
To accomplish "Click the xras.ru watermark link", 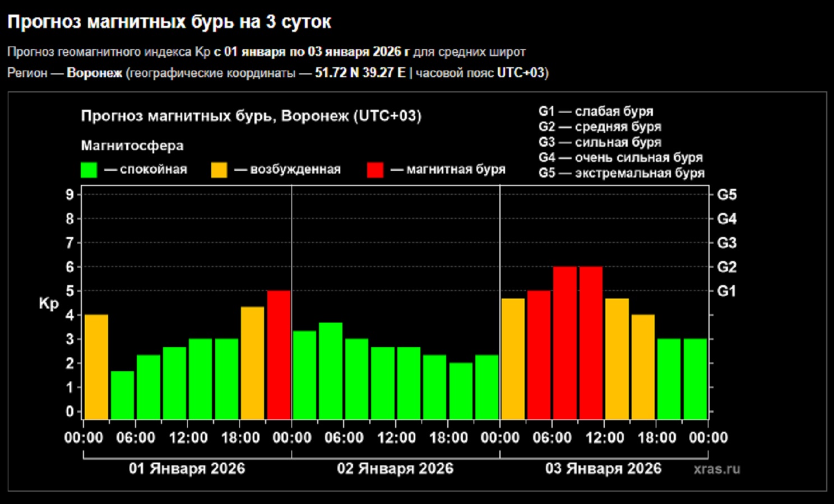I will pyautogui.click(x=716, y=469).
